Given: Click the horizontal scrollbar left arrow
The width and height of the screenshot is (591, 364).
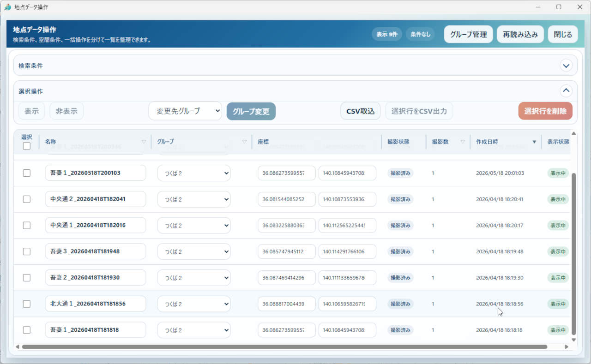Looking at the screenshot, I should coord(18,346).
